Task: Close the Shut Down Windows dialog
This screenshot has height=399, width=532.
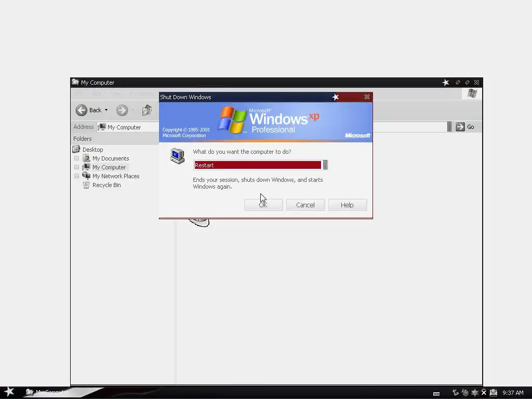Action: (367, 97)
